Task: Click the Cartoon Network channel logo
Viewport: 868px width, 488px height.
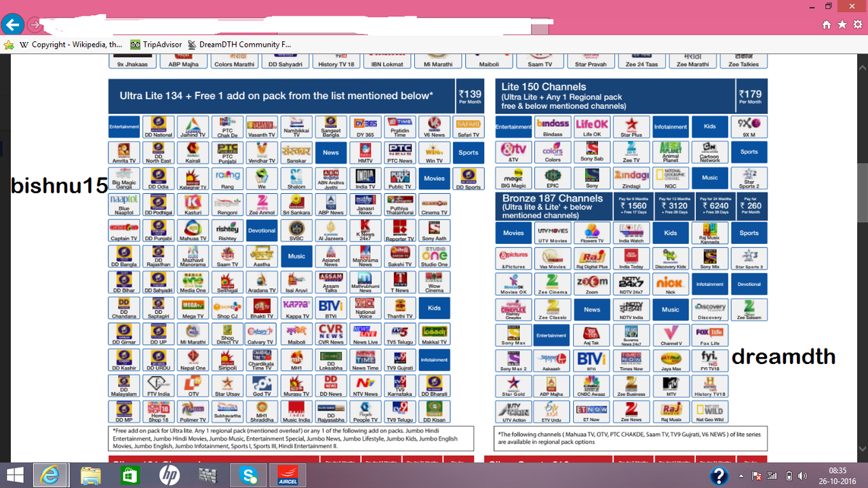Action: (710, 152)
